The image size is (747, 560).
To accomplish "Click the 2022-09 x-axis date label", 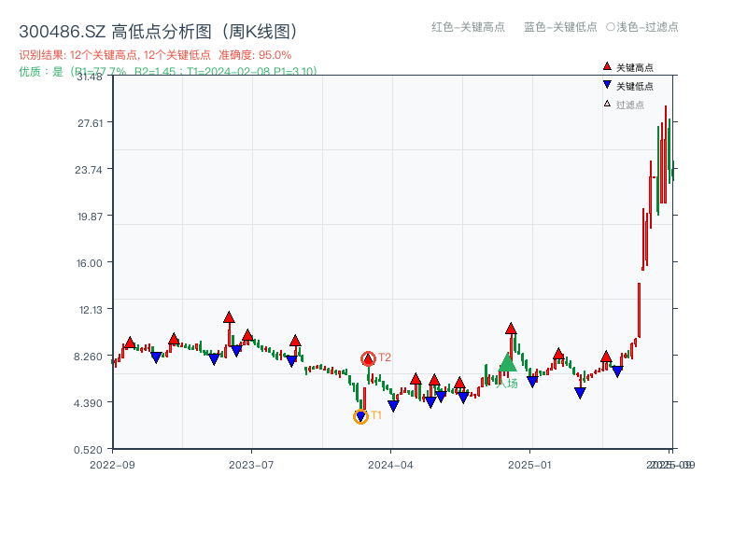I will coord(112,465).
